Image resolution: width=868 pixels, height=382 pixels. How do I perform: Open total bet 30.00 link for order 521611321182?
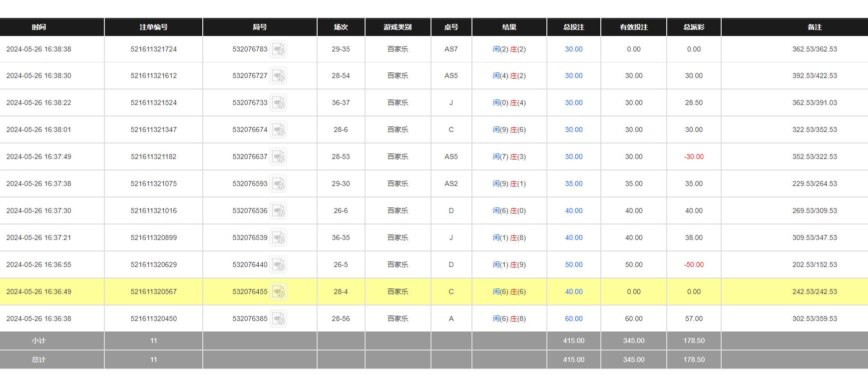pyautogui.click(x=574, y=156)
